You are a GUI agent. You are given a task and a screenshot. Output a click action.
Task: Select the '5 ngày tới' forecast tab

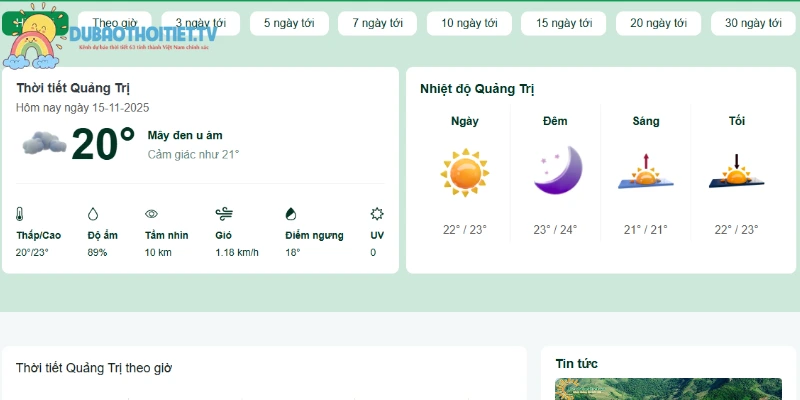tap(289, 23)
